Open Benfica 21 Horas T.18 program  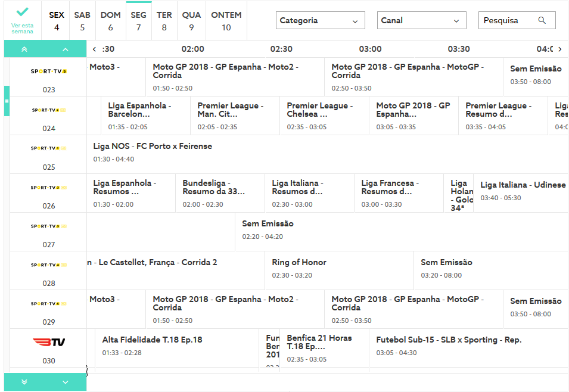(x=324, y=348)
